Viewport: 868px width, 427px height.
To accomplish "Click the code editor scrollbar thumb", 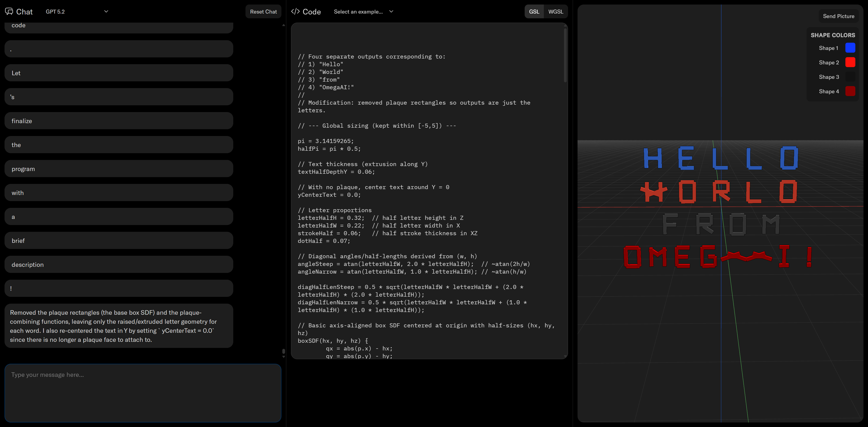I will click(565, 55).
